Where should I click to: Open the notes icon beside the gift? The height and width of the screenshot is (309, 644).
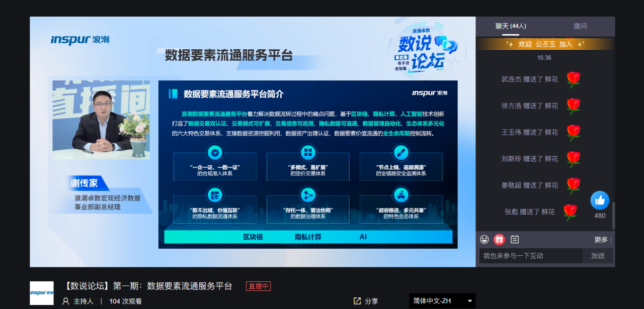(x=515, y=240)
